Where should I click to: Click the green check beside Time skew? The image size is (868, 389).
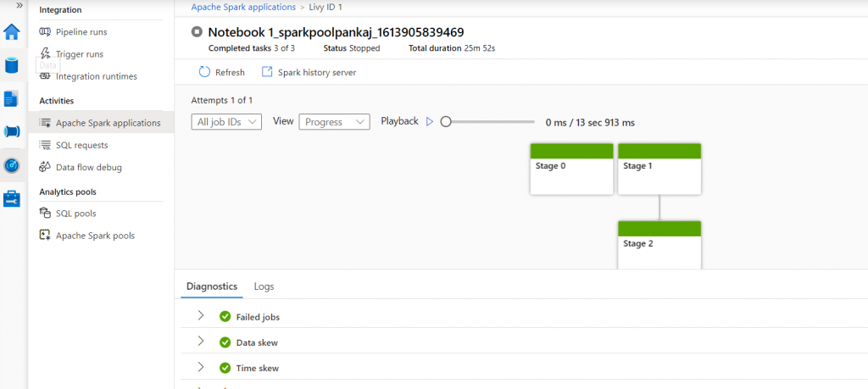pos(225,368)
